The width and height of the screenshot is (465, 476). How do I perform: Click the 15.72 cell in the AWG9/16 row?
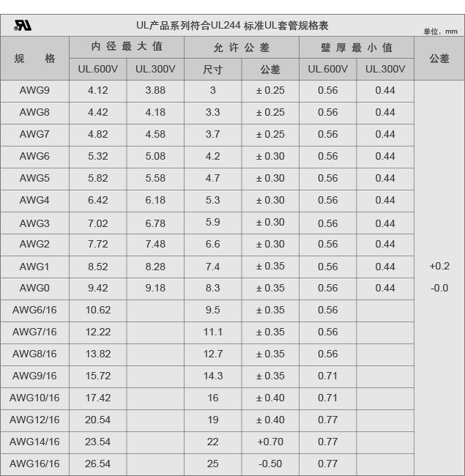pyautogui.click(x=98, y=376)
